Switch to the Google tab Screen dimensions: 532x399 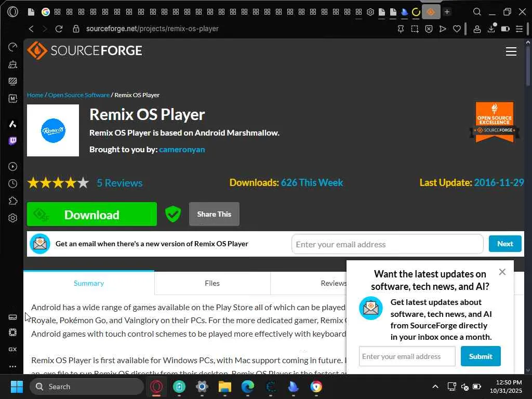point(46,12)
